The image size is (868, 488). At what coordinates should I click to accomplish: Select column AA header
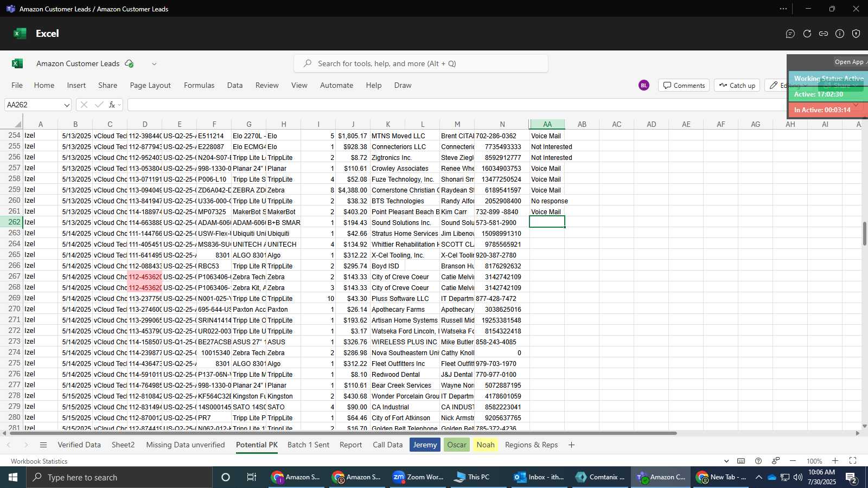click(x=547, y=125)
